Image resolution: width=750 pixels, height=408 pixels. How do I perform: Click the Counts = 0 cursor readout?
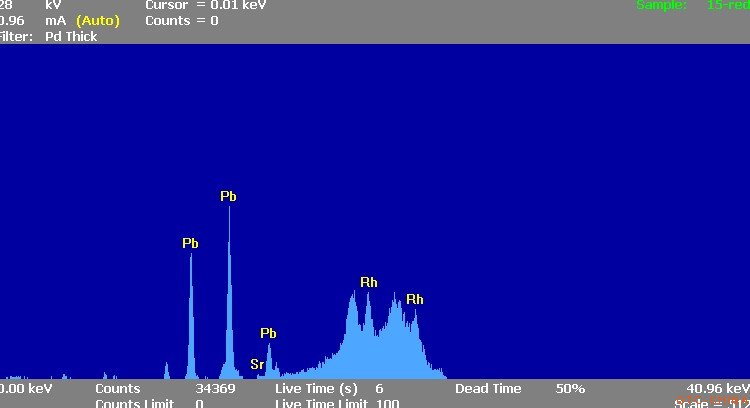pyautogui.click(x=181, y=20)
